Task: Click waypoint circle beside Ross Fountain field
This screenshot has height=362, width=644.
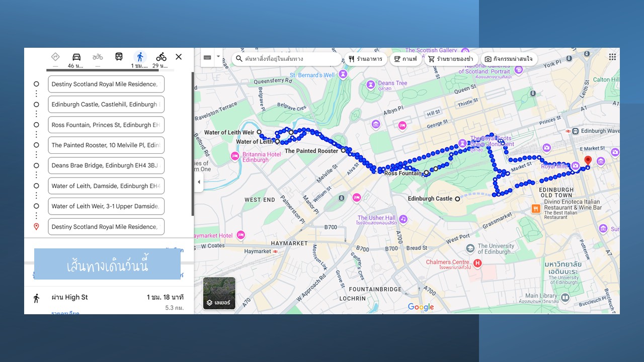Action: [x=36, y=125]
